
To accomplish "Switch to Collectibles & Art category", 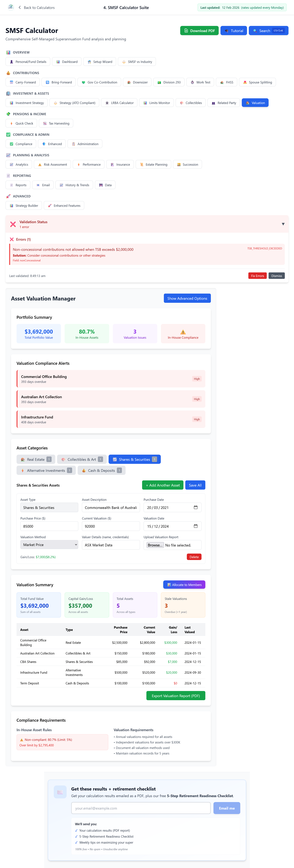I will (82, 459).
